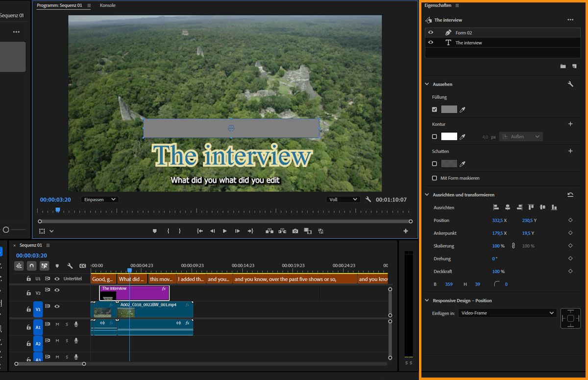Click the create group folder icon

click(563, 66)
